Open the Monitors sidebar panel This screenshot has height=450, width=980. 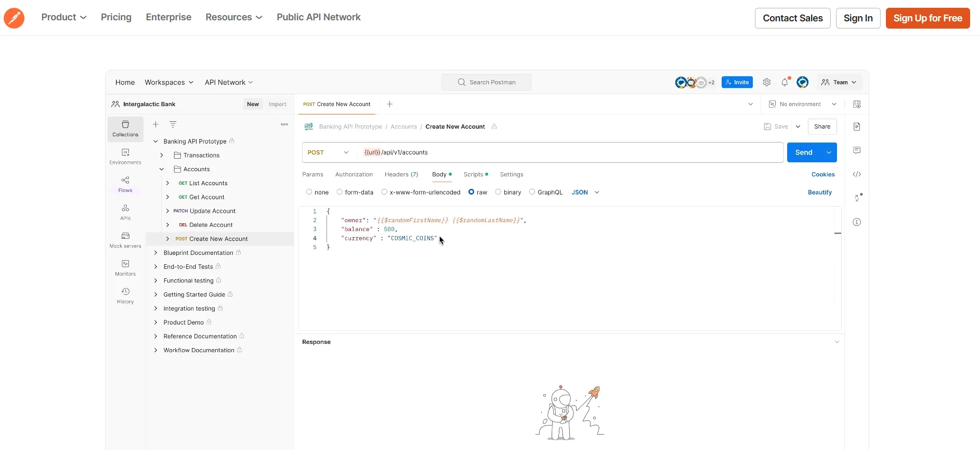tap(125, 268)
